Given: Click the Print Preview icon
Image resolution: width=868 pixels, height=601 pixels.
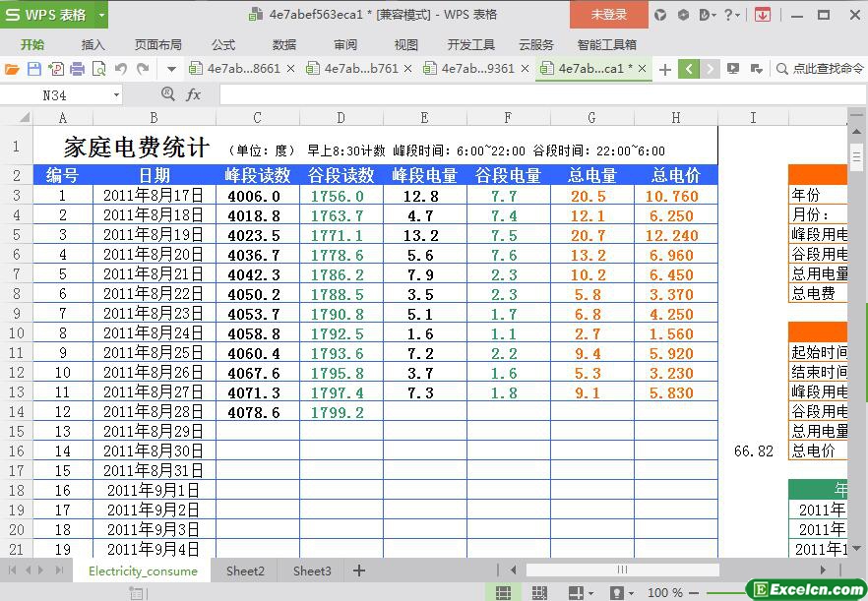Looking at the screenshot, I should (98, 69).
